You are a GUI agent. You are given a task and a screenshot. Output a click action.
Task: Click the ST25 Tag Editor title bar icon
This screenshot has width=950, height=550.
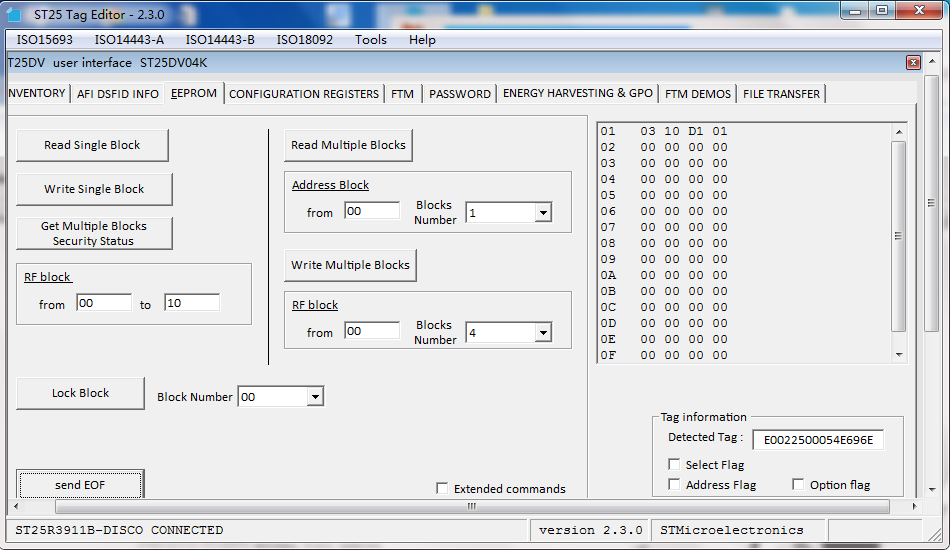tap(13, 14)
